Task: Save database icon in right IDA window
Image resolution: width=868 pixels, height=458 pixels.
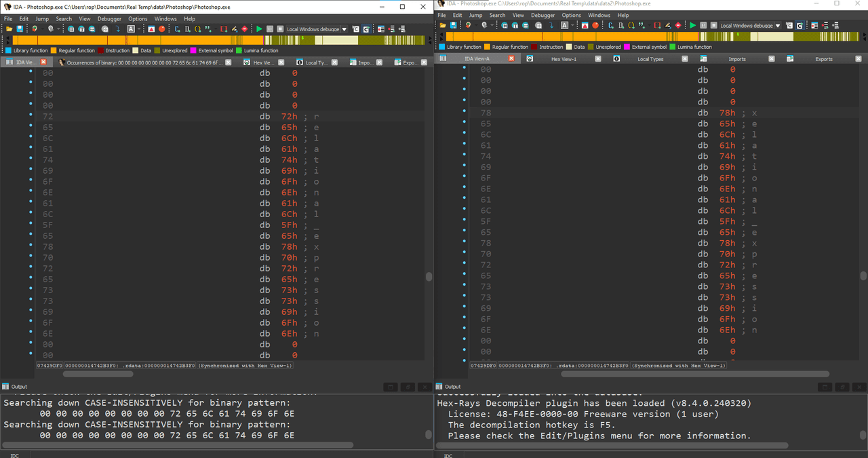Action: (454, 25)
